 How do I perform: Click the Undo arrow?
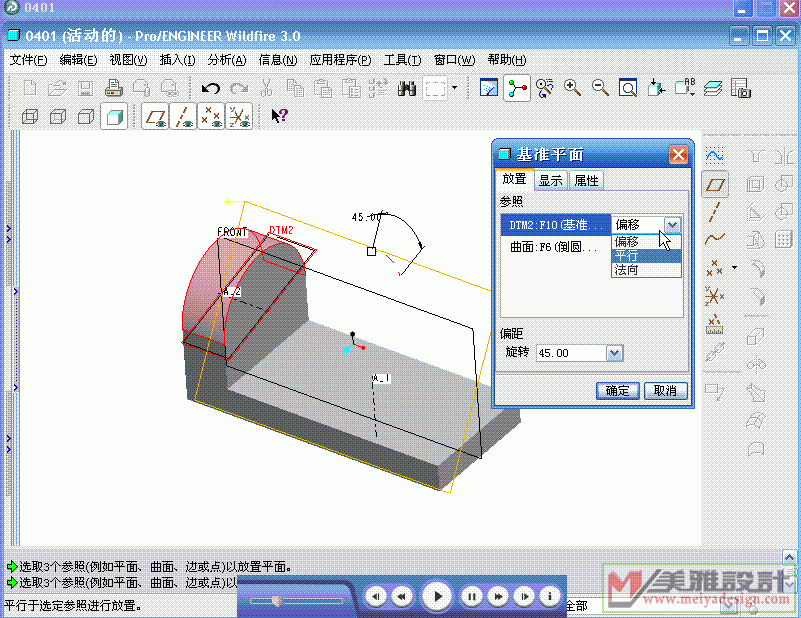[x=210, y=88]
